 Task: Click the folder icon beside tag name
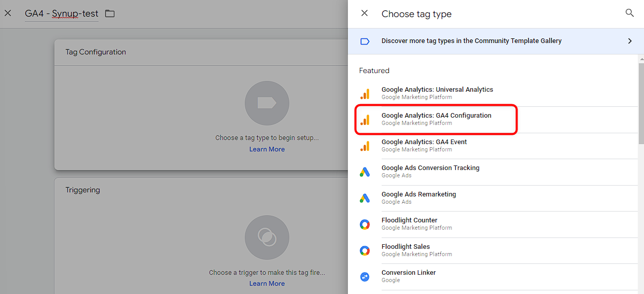[x=110, y=13]
